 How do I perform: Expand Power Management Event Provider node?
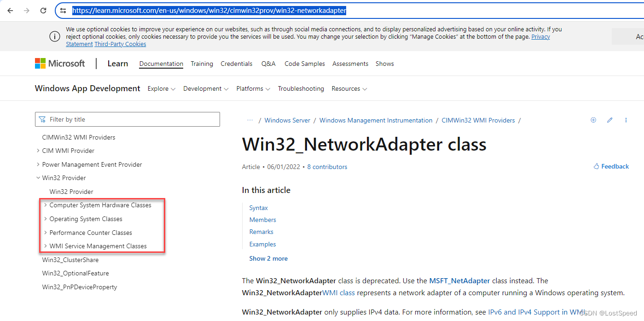pos(38,164)
